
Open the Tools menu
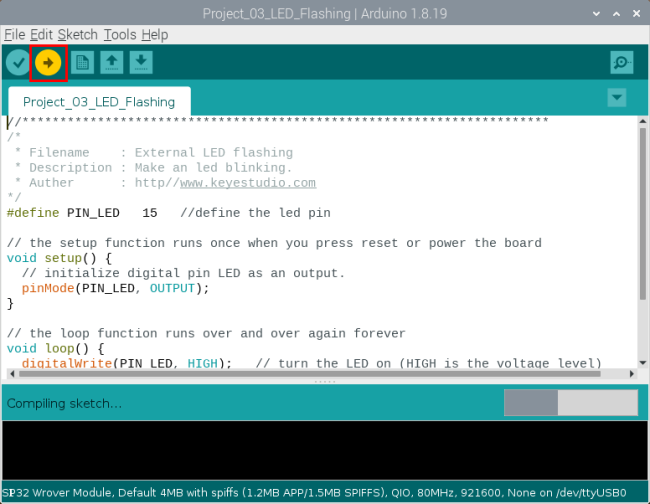120,35
